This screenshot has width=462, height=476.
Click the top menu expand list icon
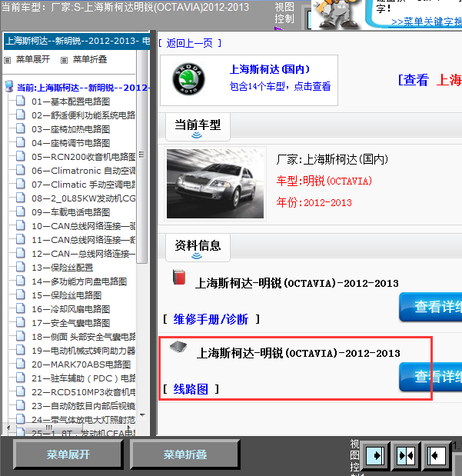tap(7, 60)
